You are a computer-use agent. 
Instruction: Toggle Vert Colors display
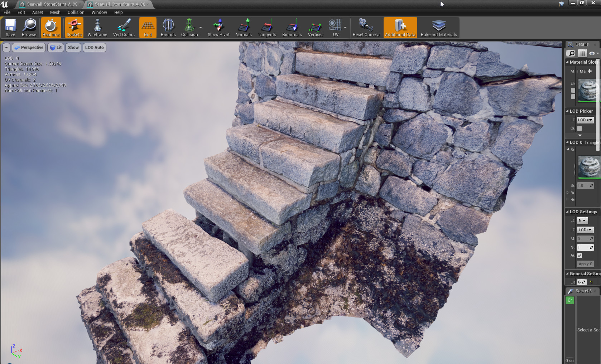pos(124,28)
